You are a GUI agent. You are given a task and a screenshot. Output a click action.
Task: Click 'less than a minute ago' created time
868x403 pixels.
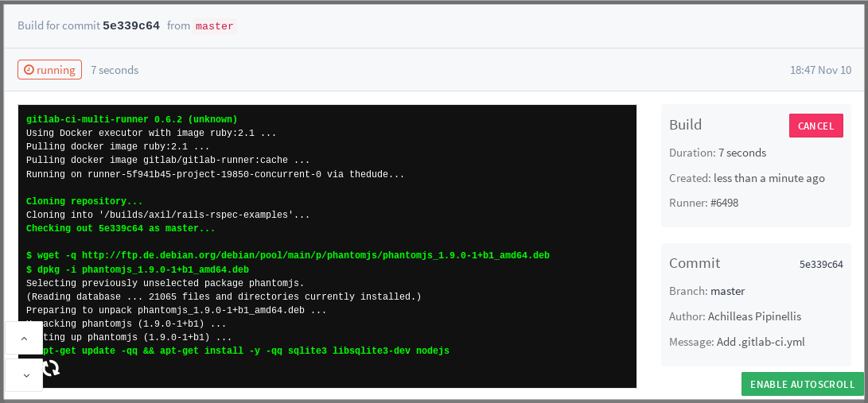click(769, 178)
